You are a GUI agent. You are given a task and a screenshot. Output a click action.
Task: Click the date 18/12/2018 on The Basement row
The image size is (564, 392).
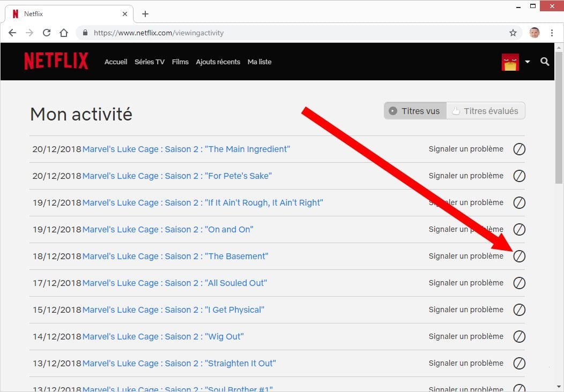point(57,256)
